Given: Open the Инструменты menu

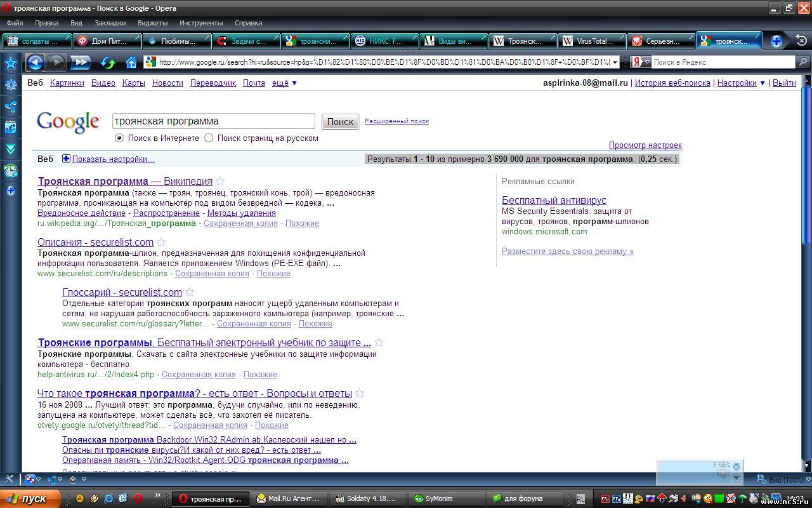Looking at the screenshot, I should click(x=201, y=23).
